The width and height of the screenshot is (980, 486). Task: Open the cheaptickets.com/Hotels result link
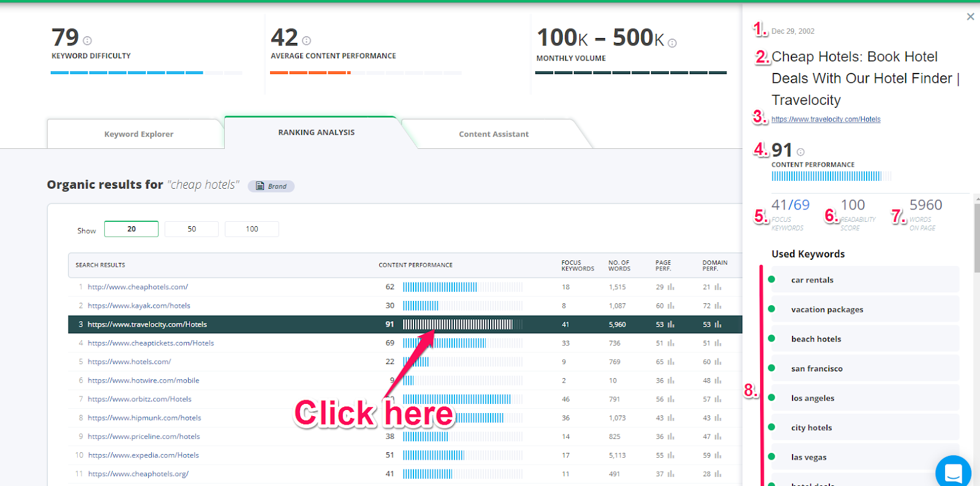click(x=151, y=343)
